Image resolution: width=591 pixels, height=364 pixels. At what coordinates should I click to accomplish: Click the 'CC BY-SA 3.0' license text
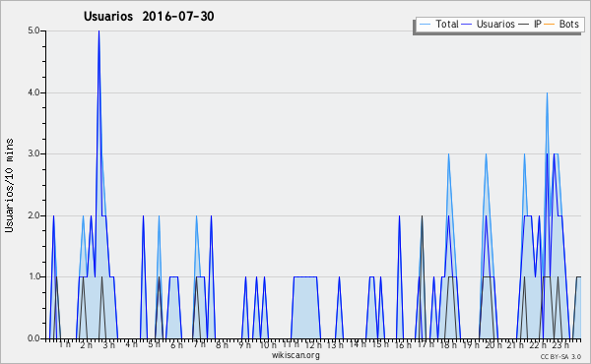(x=560, y=357)
